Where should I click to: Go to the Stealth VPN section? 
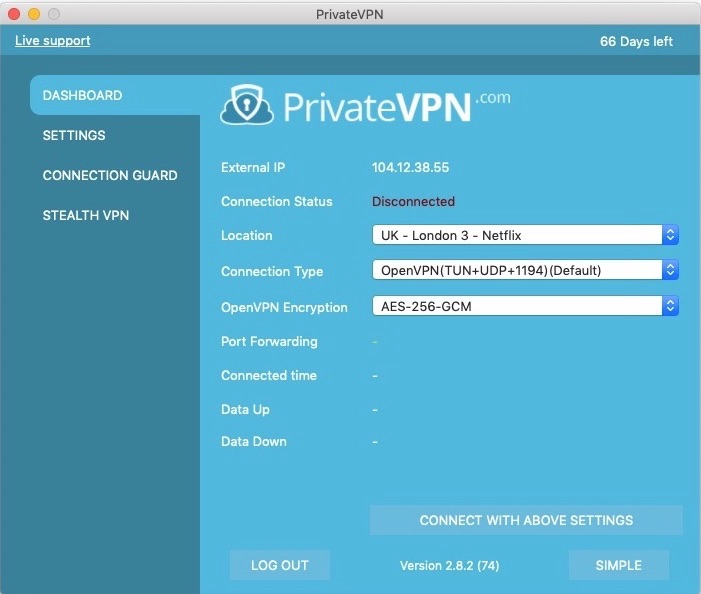point(86,215)
